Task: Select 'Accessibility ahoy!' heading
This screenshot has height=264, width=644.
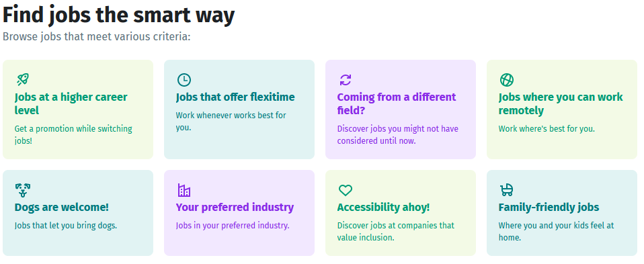Action: tap(383, 208)
